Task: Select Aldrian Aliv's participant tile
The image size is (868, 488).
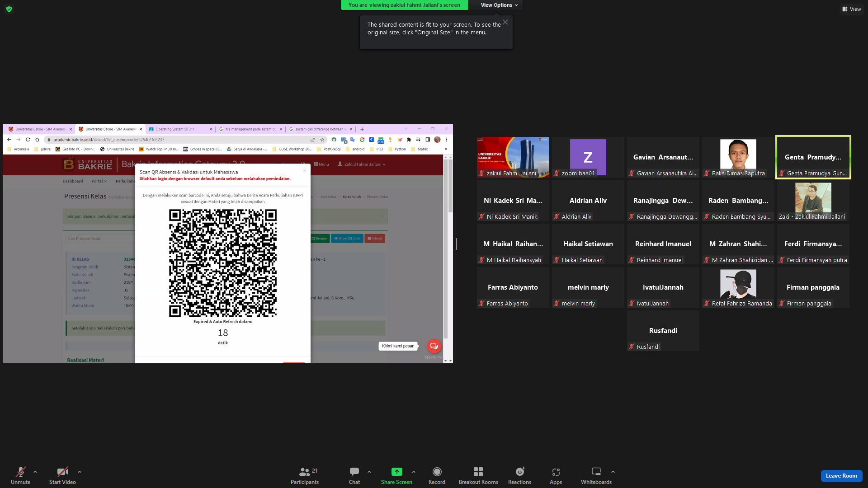Action: coord(588,201)
